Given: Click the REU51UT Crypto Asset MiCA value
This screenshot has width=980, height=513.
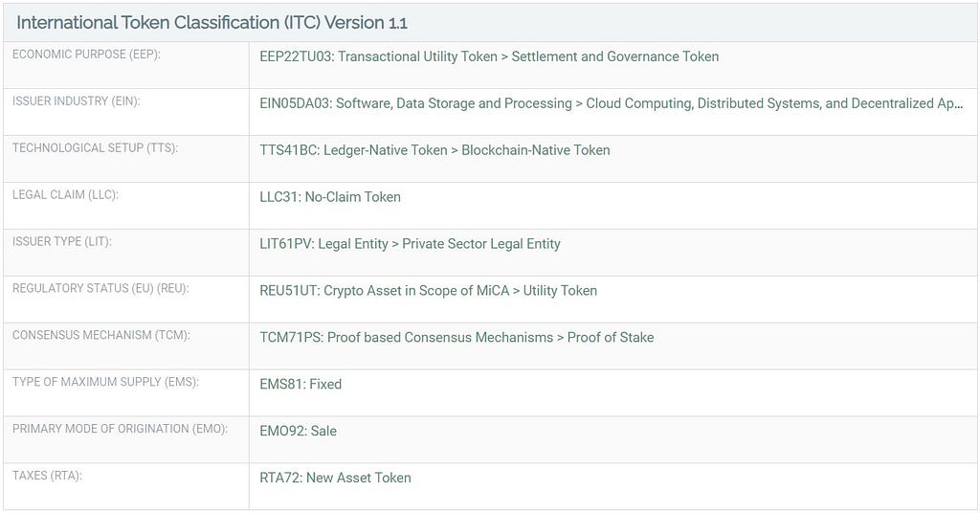Looking at the screenshot, I should 428,291.
